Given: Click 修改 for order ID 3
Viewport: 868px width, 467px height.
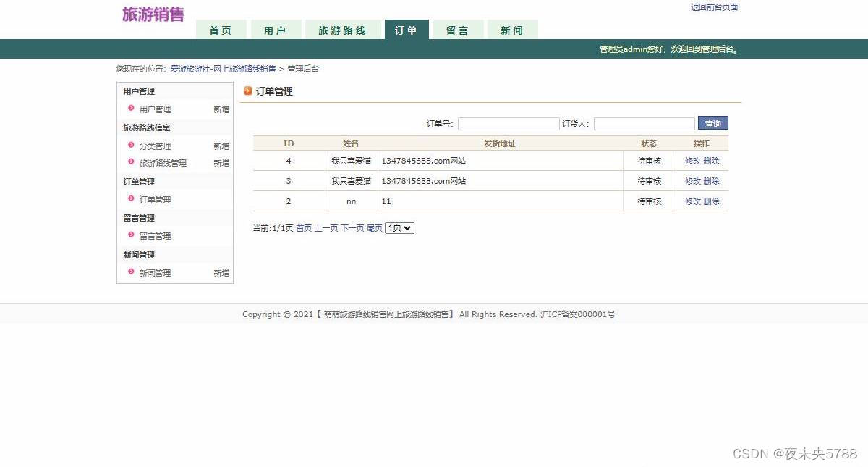Looking at the screenshot, I should [x=693, y=181].
